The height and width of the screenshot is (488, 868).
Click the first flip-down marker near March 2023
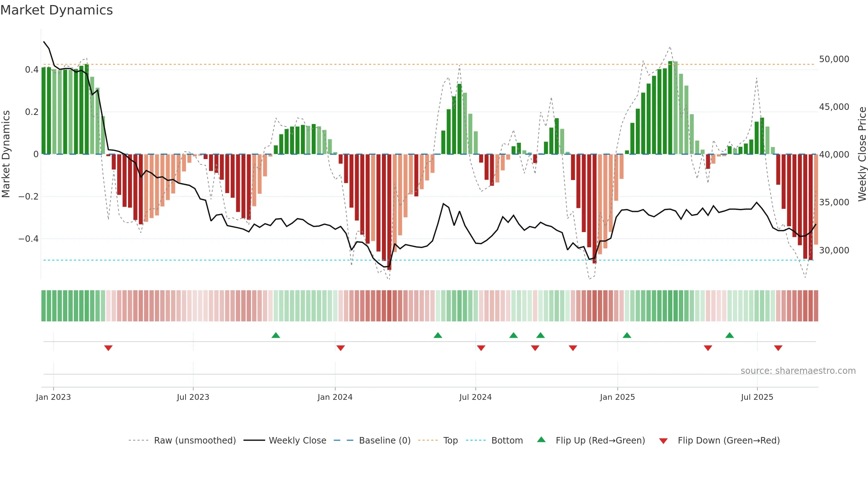pyautogui.click(x=109, y=348)
